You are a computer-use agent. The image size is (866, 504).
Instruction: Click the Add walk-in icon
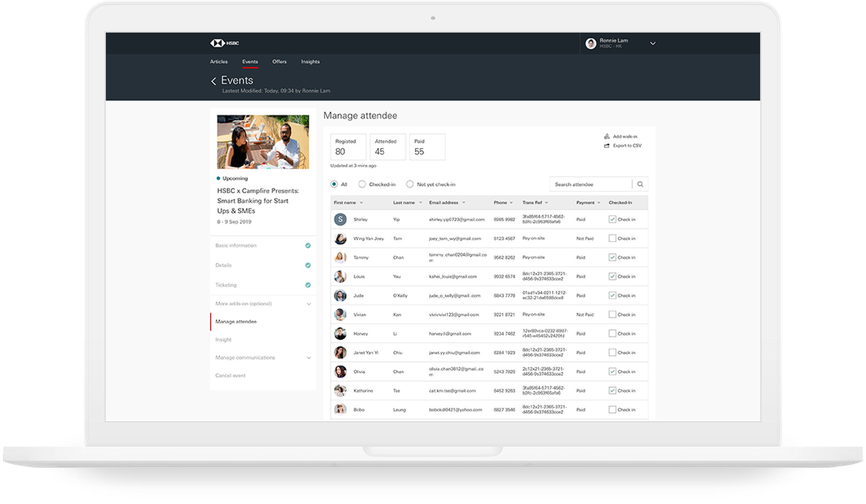607,137
